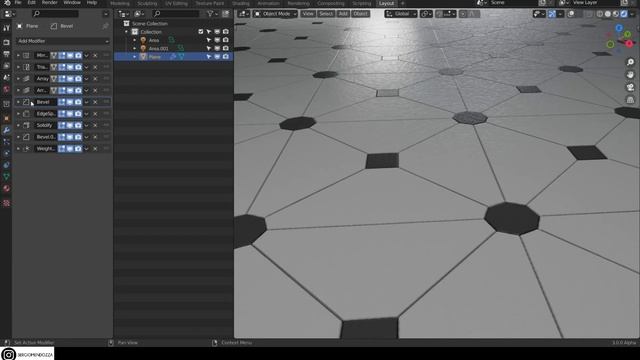Toggle Area.001 render camera visibility
Viewport: 640px width, 360px height.
click(226, 48)
